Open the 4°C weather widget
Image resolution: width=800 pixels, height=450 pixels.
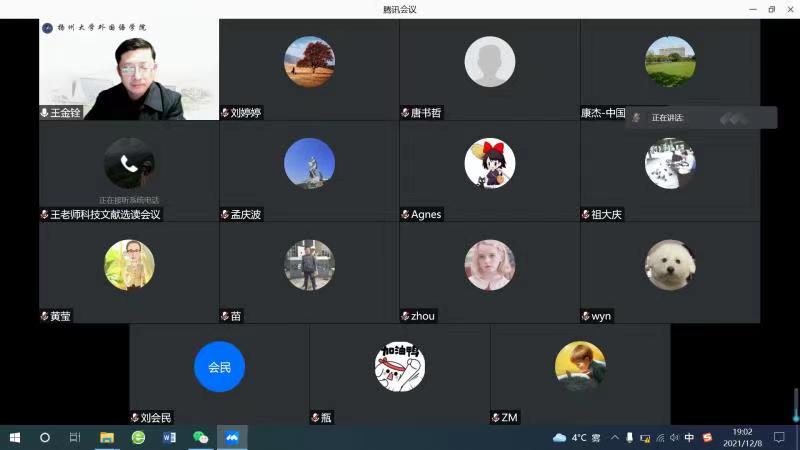pos(577,437)
